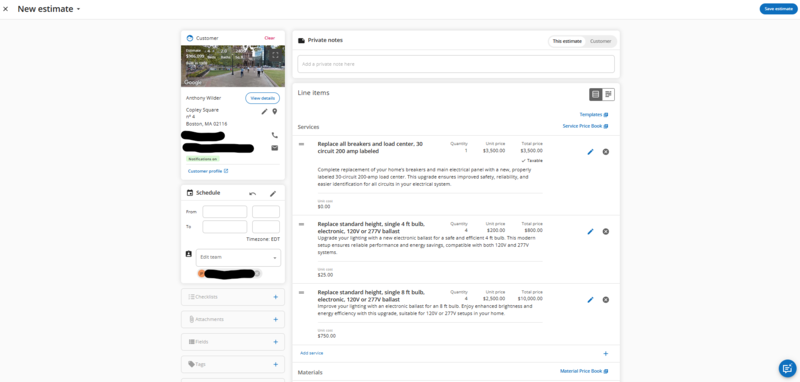Add fields with plus icon

pyautogui.click(x=276, y=342)
